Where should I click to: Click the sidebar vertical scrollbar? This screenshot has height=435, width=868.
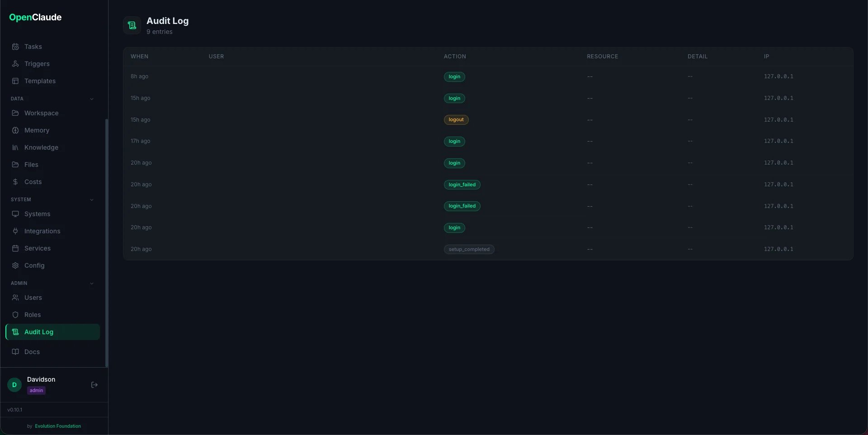coord(107,243)
